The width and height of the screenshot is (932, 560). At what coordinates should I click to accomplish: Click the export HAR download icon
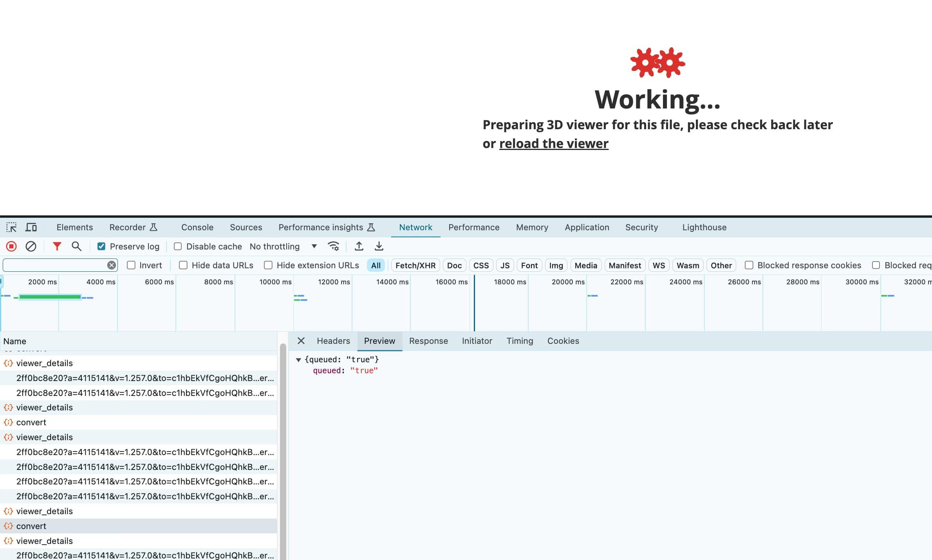tap(379, 246)
